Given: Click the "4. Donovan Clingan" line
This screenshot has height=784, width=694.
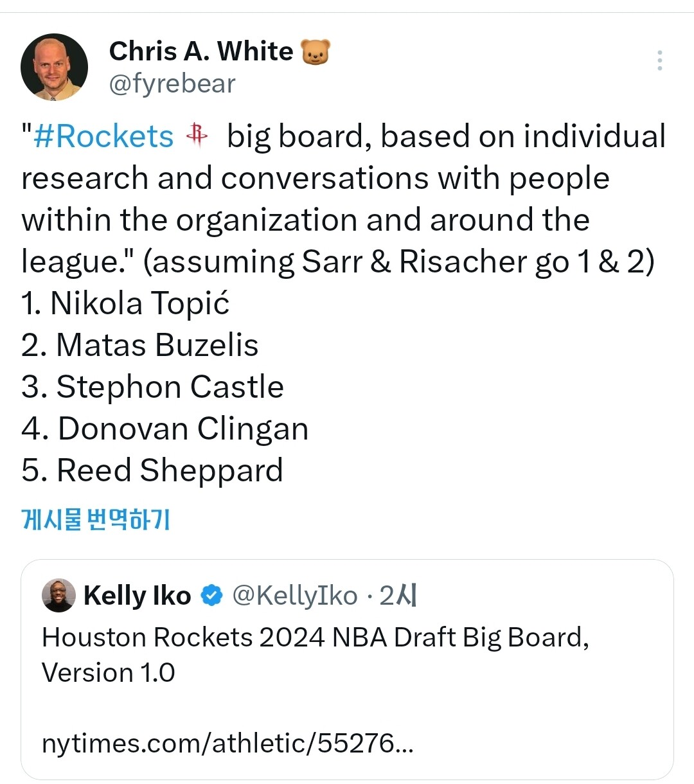Looking at the screenshot, I should pyautogui.click(x=165, y=429).
